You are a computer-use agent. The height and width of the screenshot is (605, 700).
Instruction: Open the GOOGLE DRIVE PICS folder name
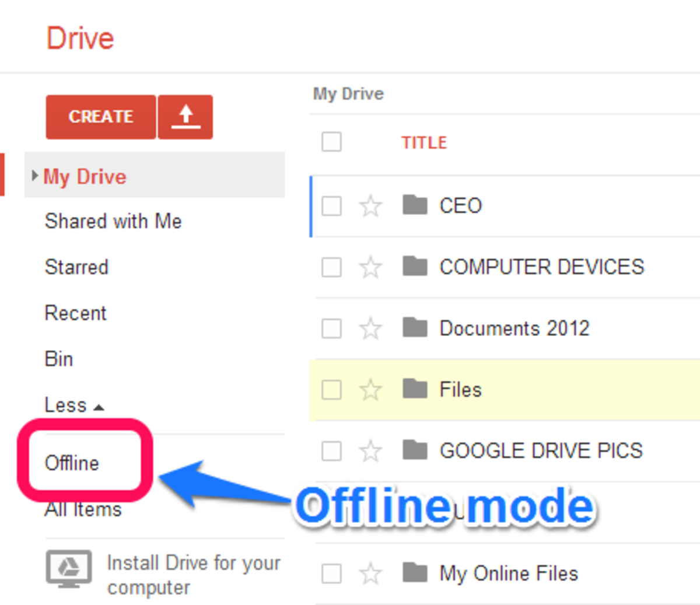(541, 451)
